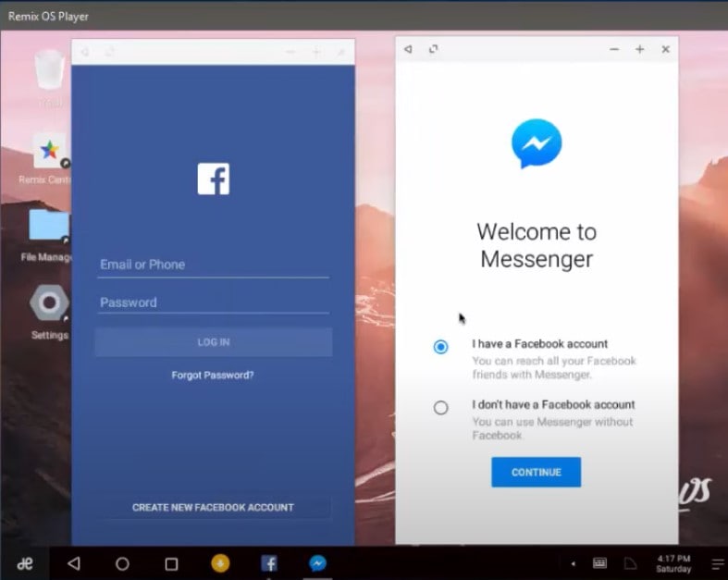The image size is (728, 580).
Task: Open the taskbar Recents square button
Action: (171, 563)
